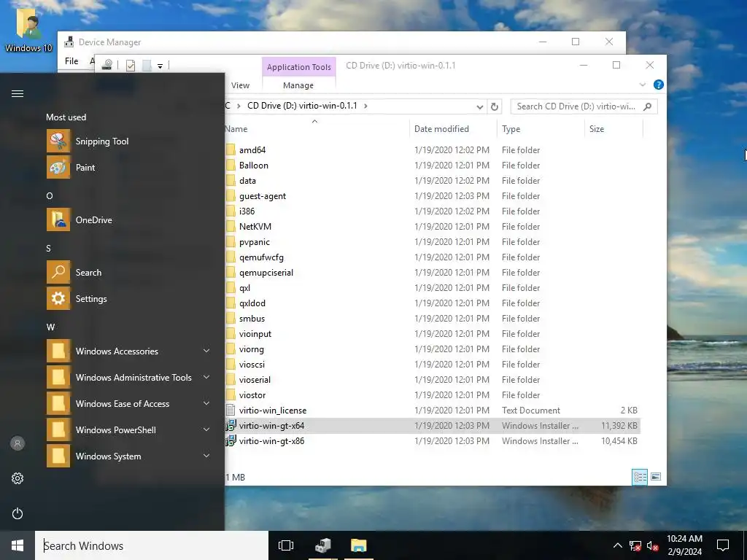Click the network status tray icon
This screenshot has width=747, height=560.
pyautogui.click(x=635, y=545)
